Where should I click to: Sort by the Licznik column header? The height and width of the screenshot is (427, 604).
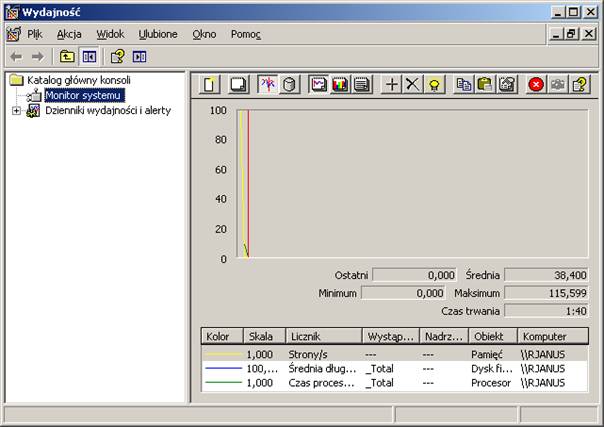[324, 336]
